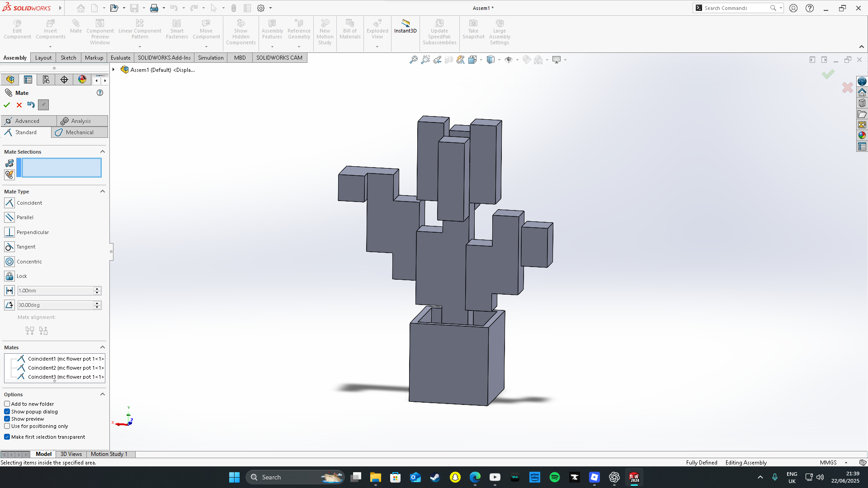This screenshot has height=488, width=868.
Task: Open the SOLIDWORKS Resources task pane
Action: pyautogui.click(x=862, y=92)
